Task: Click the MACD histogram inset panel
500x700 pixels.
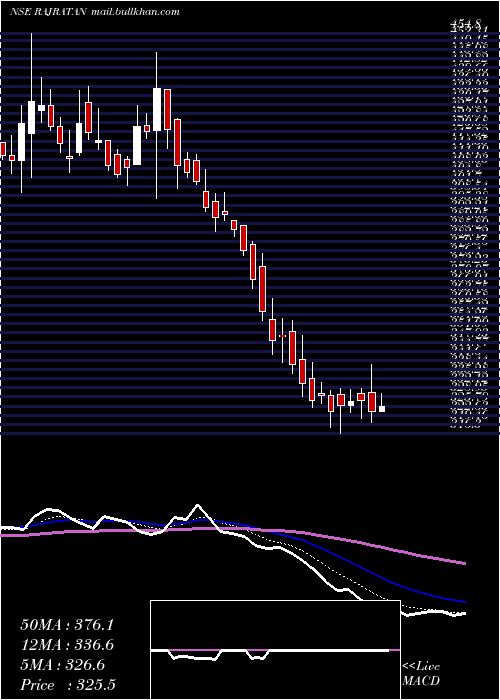Action: click(275, 650)
